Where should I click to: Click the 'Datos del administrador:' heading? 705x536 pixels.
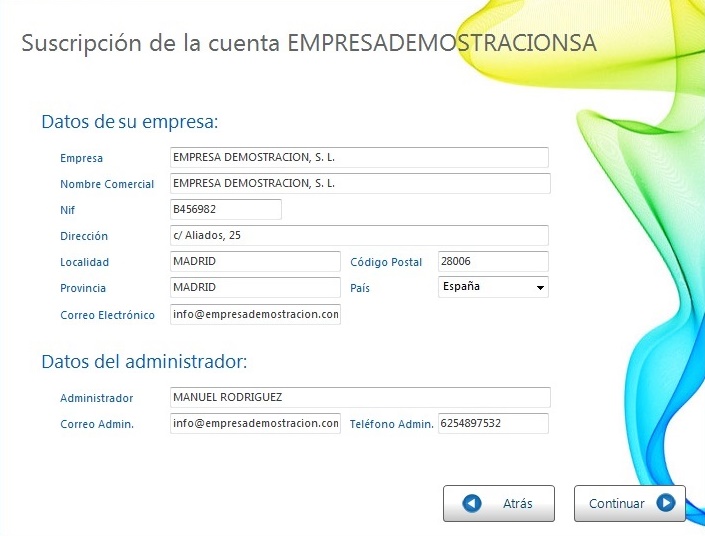point(144,362)
